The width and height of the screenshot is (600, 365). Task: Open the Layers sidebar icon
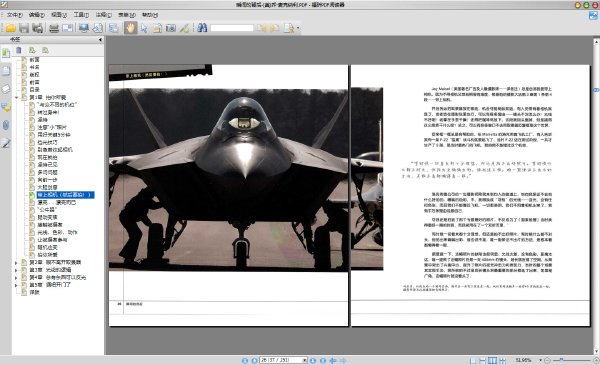click(x=6, y=89)
